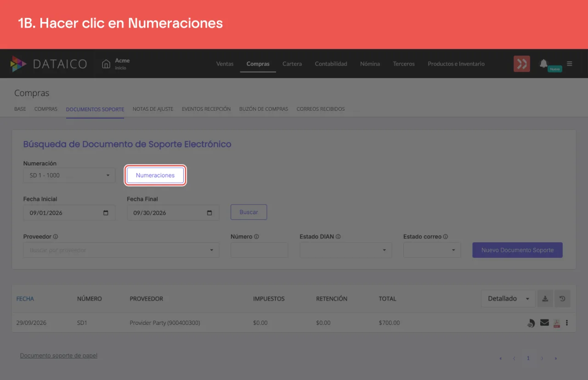588x380 pixels.
Task: Click the Fecha Inicial date field
Action: pyautogui.click(x=69, y=213)
